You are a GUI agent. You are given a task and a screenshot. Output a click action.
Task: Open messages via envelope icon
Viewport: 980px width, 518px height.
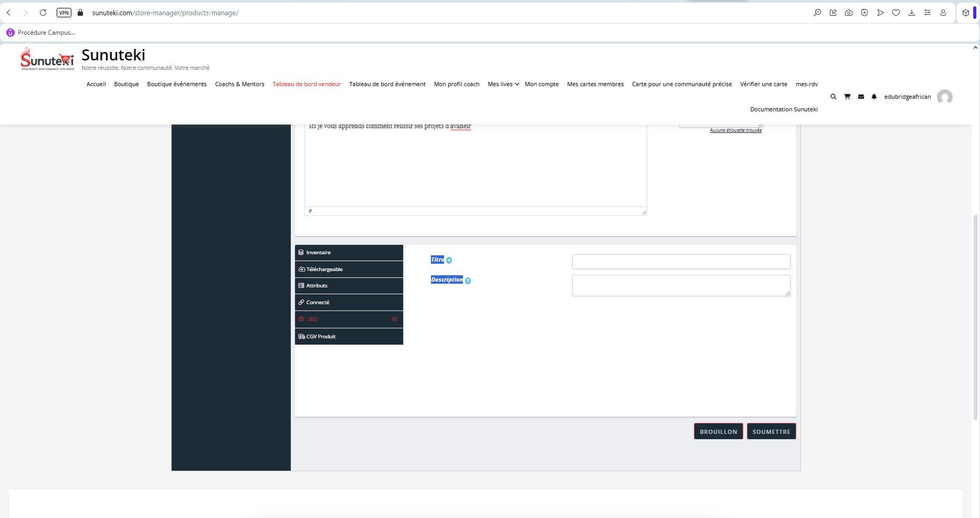point(861,97)
